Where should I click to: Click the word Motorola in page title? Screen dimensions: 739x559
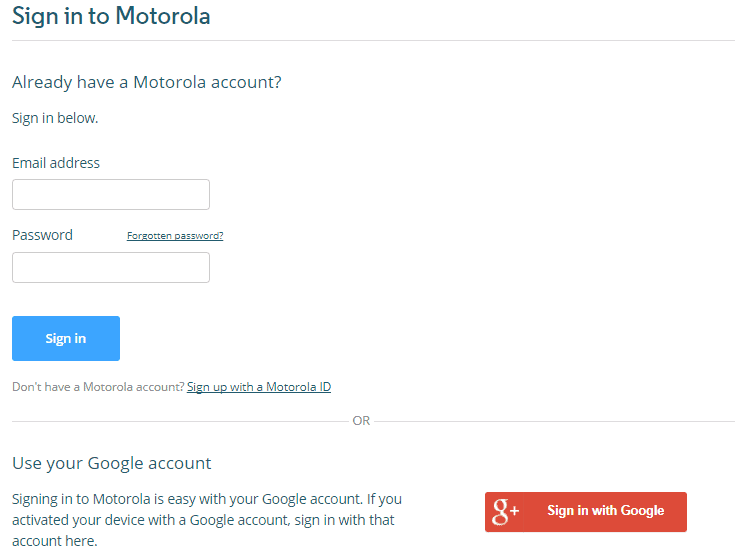click(163, 16)
